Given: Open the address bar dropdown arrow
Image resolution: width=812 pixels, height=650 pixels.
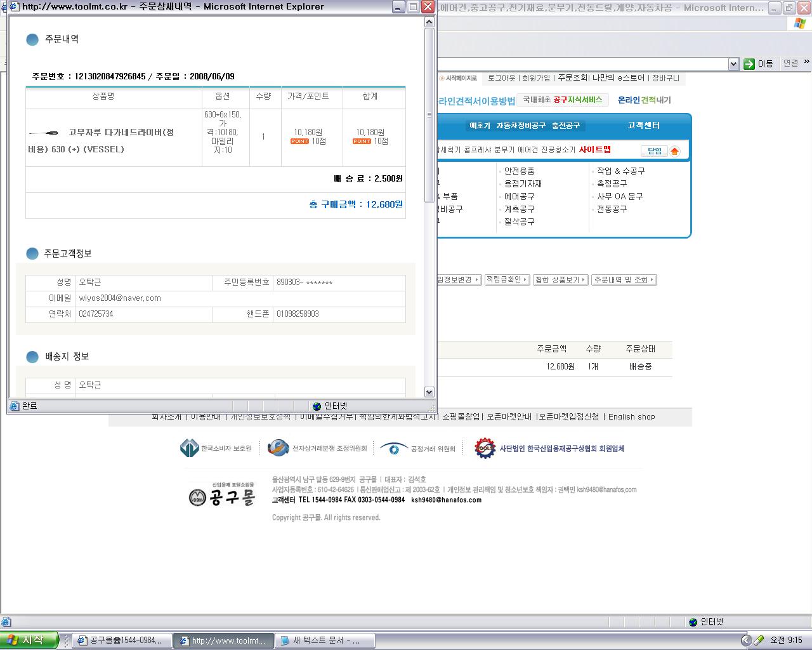Looking at the screenshot, I should [733, 63].
